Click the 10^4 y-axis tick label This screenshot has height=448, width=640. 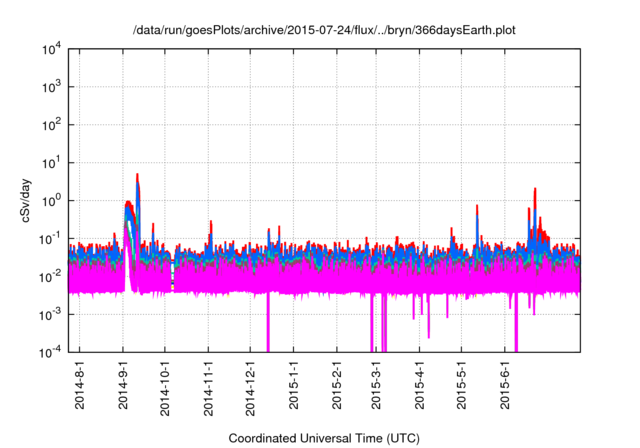(51, 50)
